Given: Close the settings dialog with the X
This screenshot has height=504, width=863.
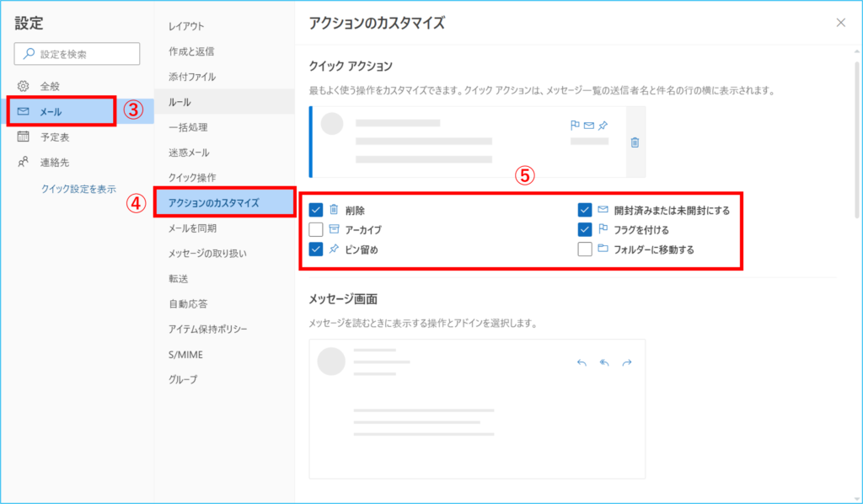Looking at the screenshot, I should 840,23.
